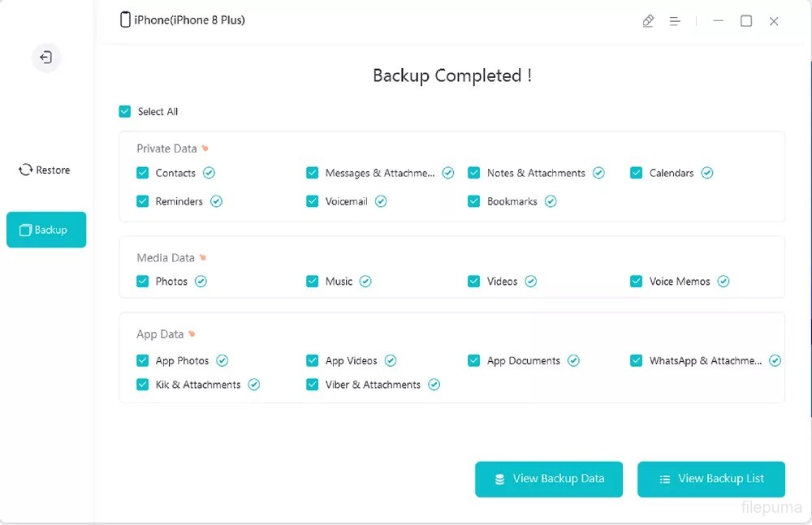This screenshot has width=812, height=525.
Task: Uncheck the Select All checkbox
Action: tap(125, 111)
